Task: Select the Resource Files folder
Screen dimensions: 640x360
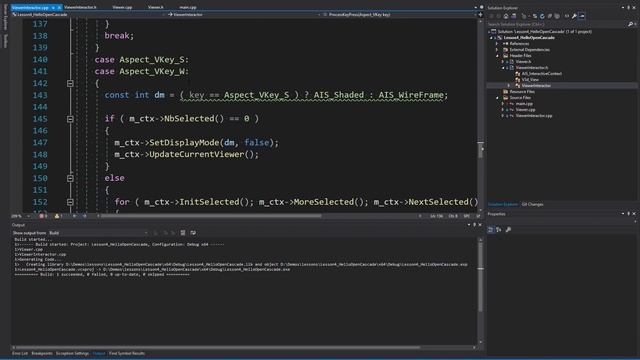Action: pos(522,92)
